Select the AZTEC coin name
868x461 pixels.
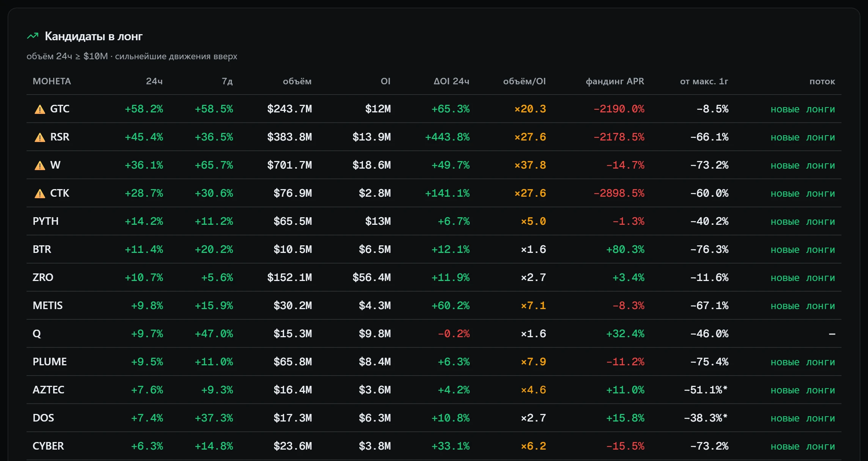(x=49, y=390)
